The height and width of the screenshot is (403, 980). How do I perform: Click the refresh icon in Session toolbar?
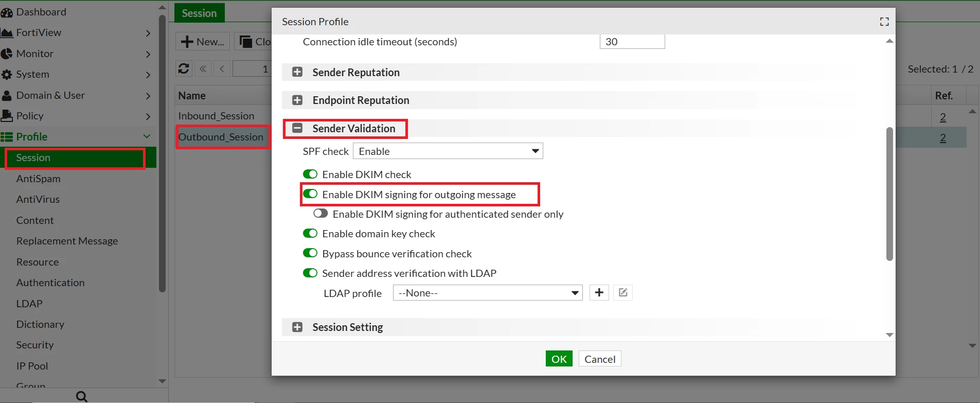pos(184,68)
